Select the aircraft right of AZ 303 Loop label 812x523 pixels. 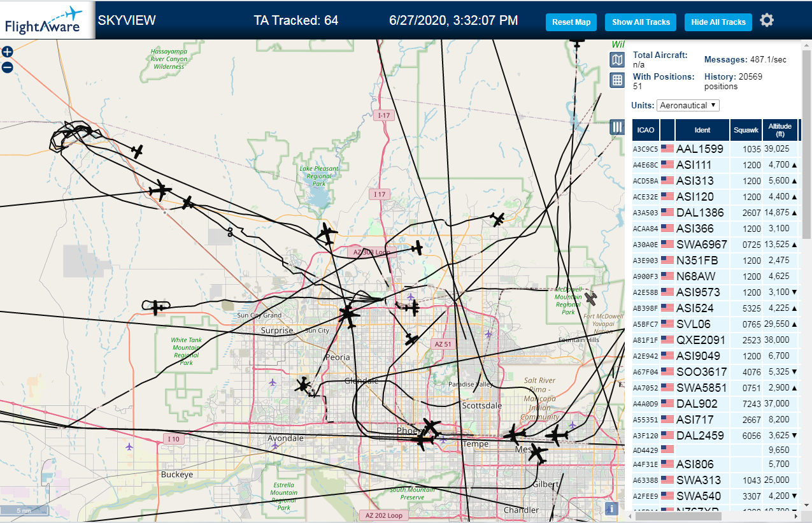[x=417, y=247]
